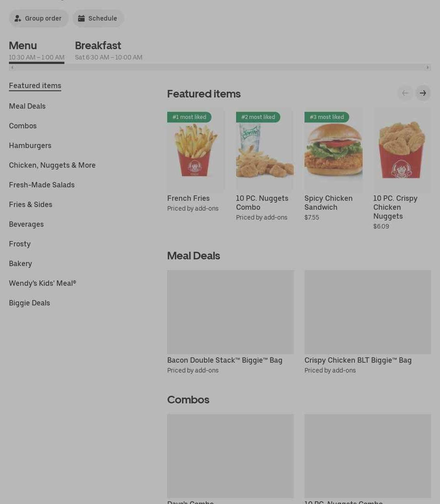
Task: Click the previous featured items left arrow
Action: pos(405,93)
